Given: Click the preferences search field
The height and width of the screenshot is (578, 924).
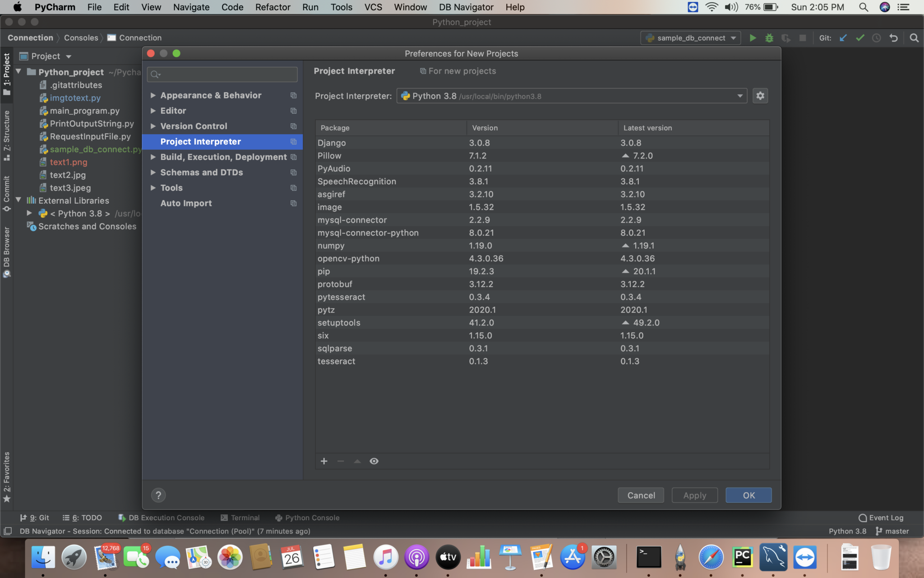Looking at the screenshot, I should pos(222,74).
